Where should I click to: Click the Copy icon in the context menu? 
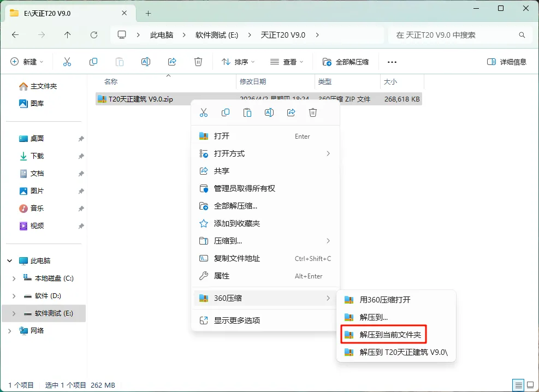[226, 112]
